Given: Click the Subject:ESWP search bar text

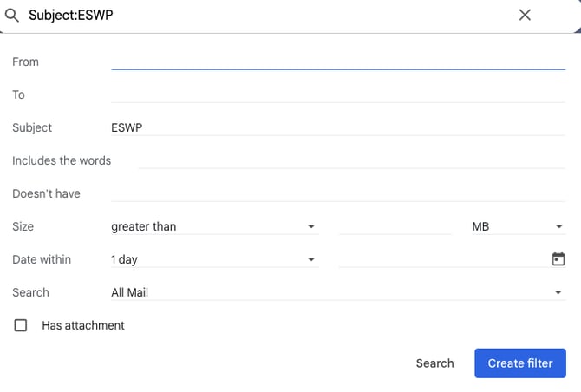Looking at the screenshot, I should (x=71, y=16).
